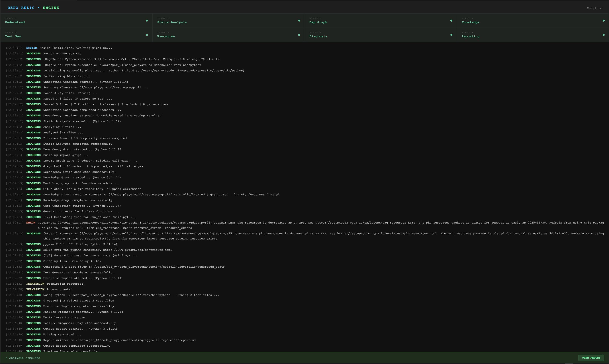Click the red ERROR log label
609x364 pixels.
point(31,223)
